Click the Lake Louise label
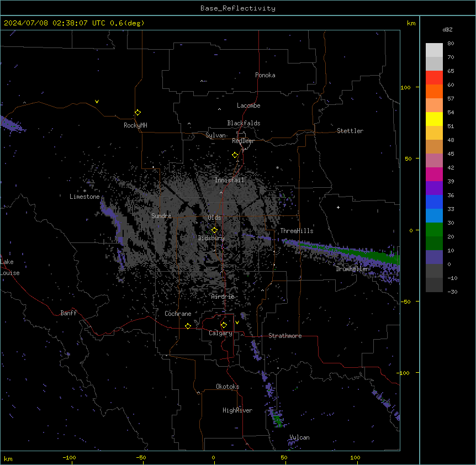 point(10,267)
